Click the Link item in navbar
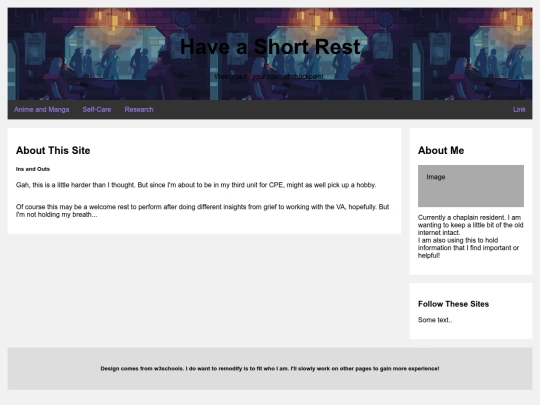The height and width of the screenshot is (405, 540). point(519,110)
